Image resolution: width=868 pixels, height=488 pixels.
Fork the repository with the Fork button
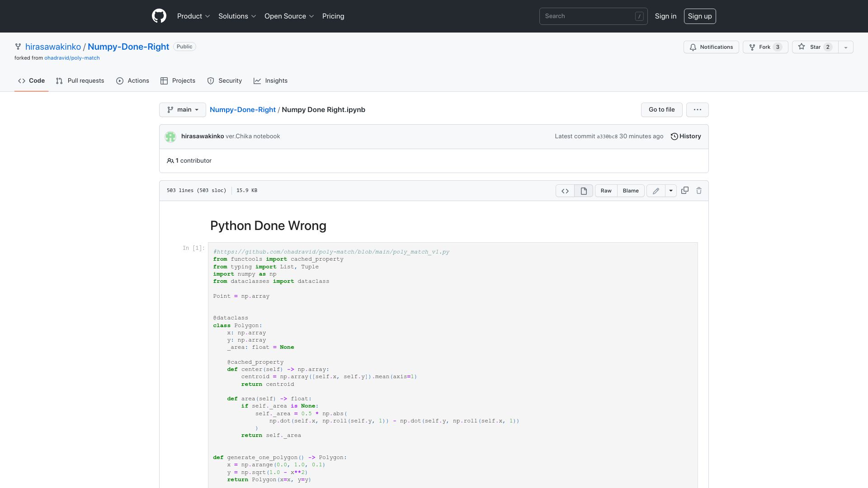click(x=765, y=47)
